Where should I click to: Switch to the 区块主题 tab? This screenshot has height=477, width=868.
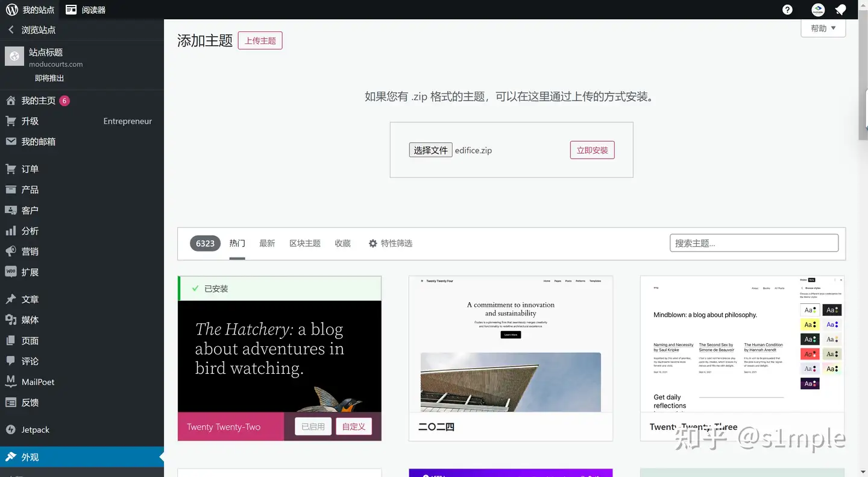[305, 243]
